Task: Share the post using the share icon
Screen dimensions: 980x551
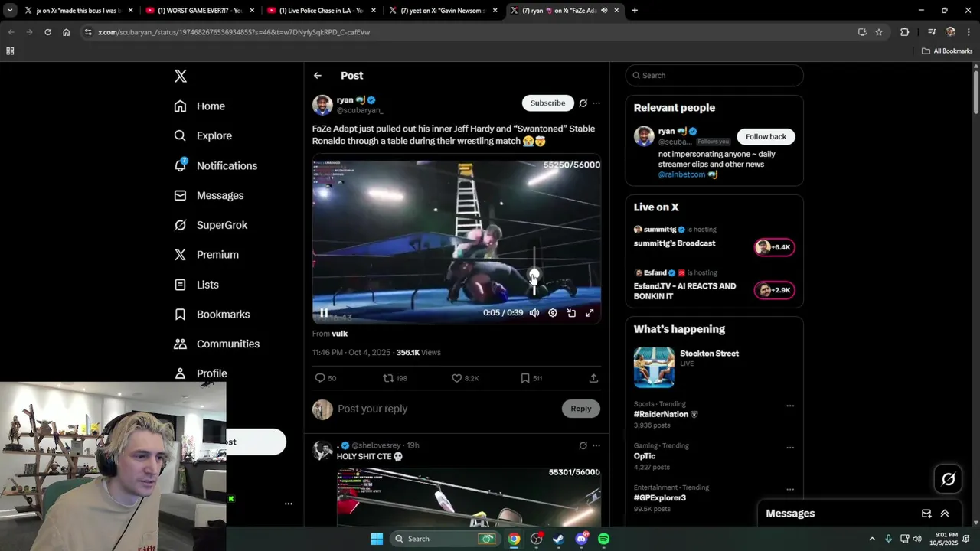Action: click(x=593, y=378)
